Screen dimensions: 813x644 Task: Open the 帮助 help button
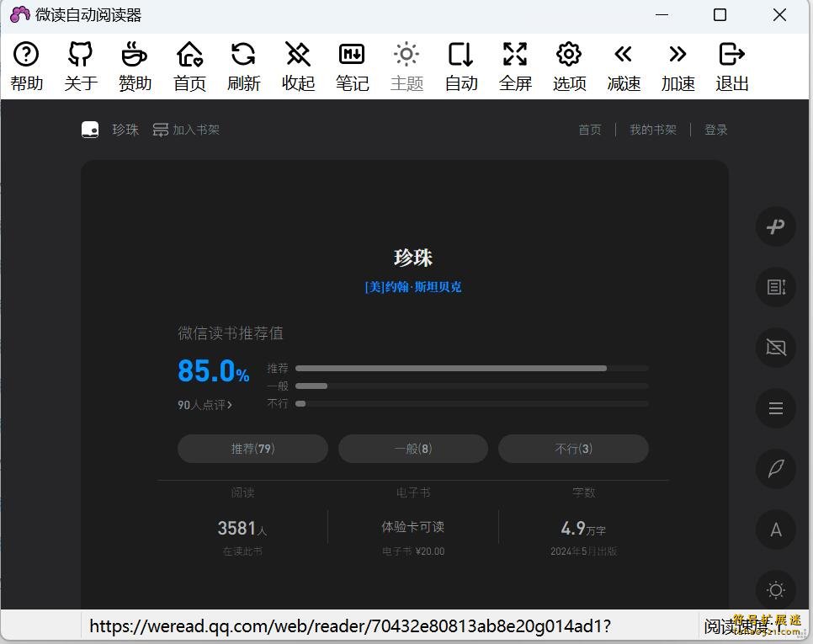26,67
